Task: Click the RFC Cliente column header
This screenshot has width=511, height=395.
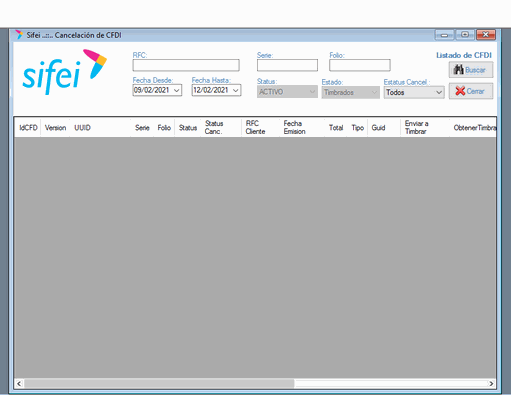Action: (x=261, y=128)
